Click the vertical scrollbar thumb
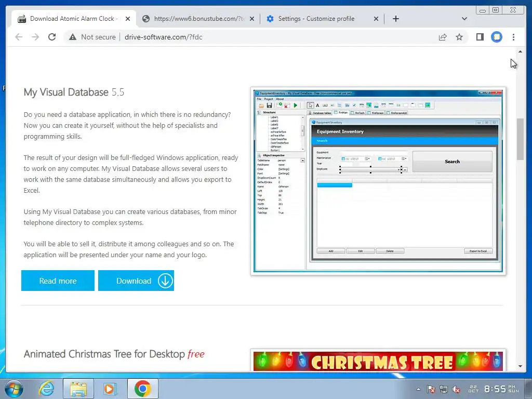 [x=520, y=139]
